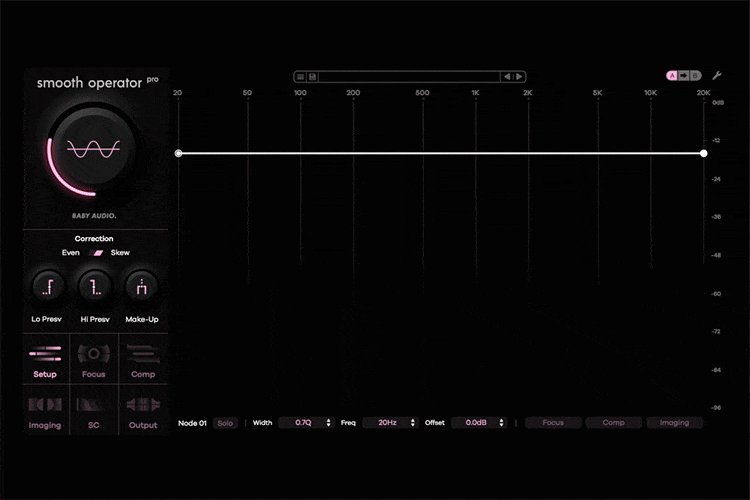
Task: Go to the next preset arrow
Action: pyautogui.click(x=519, y=77)
